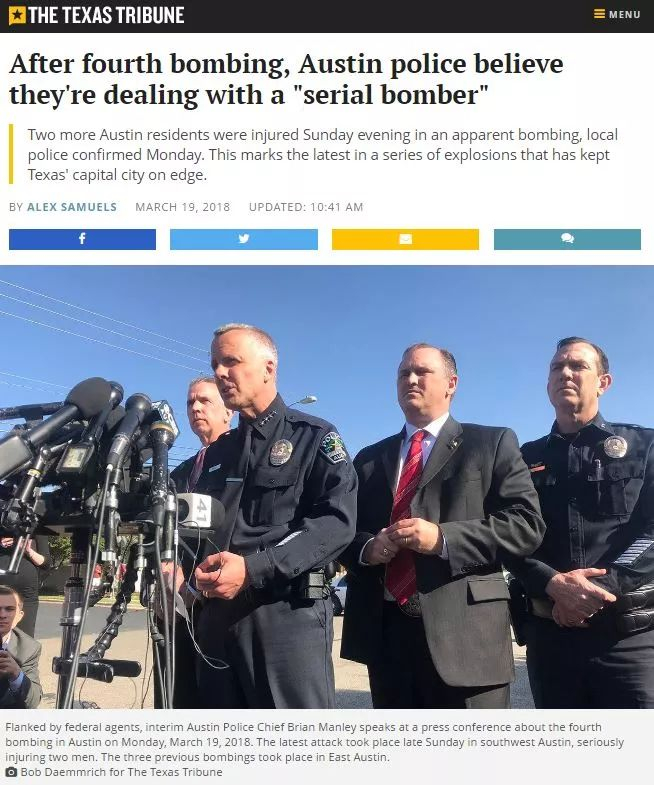
Task: Click the photo caption text
Action: 314,742
